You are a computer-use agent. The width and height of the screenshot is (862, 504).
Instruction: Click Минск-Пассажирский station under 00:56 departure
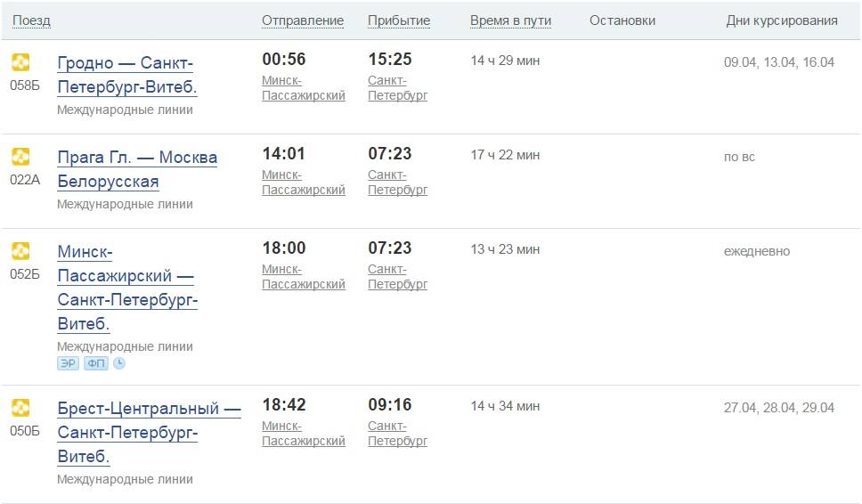pos(304,88)
